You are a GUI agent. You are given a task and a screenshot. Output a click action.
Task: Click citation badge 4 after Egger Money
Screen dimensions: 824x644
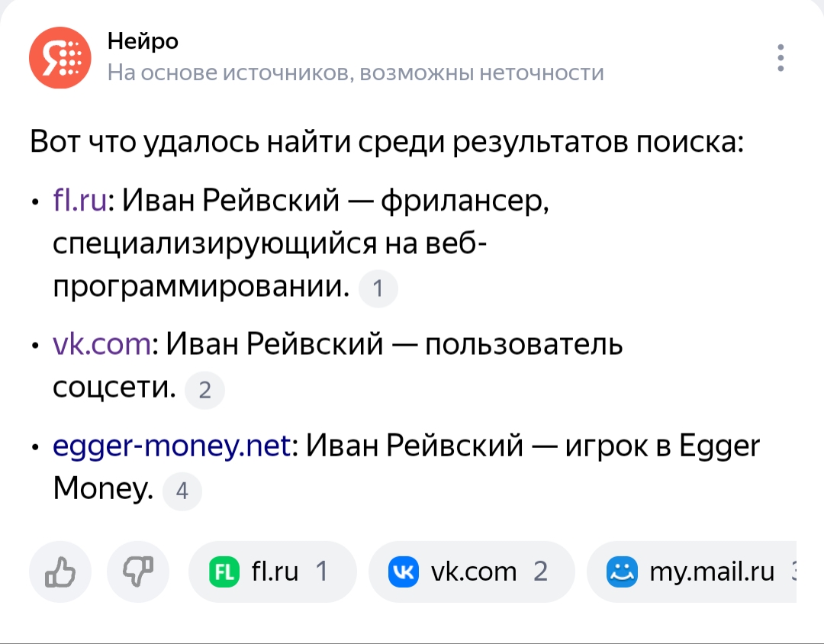[182, 491]
